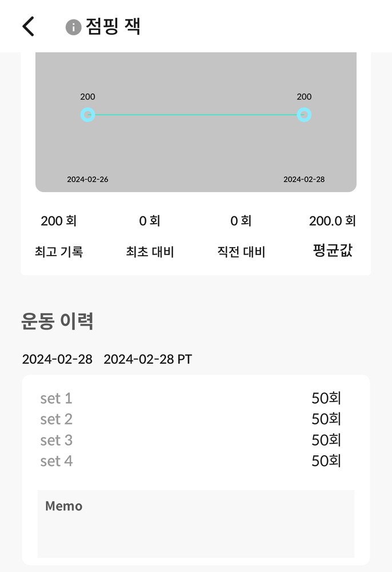The height and width of the screenshot is (572, 392).
Task: Select the 2024-02-28 chart data point
Action: (305, 115)
